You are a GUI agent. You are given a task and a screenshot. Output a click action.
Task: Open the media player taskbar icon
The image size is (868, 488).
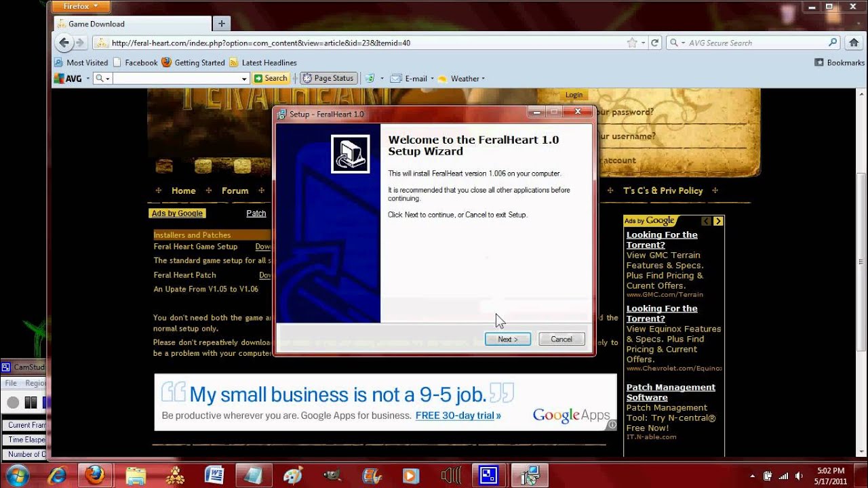coord(410,475)
